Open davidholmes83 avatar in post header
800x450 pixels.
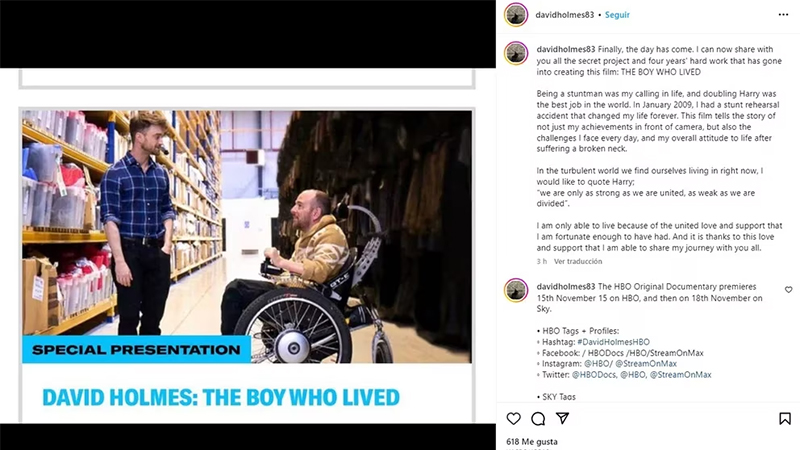click(x=516, y=14)
